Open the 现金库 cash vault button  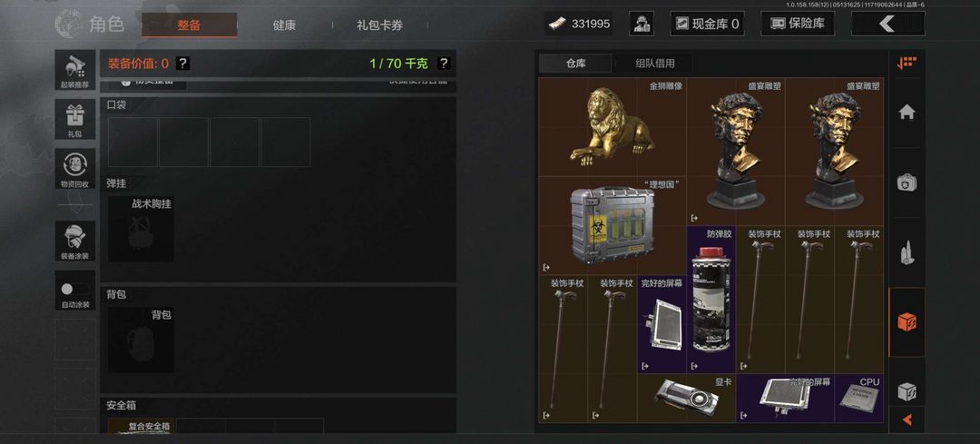click(708, 24)
